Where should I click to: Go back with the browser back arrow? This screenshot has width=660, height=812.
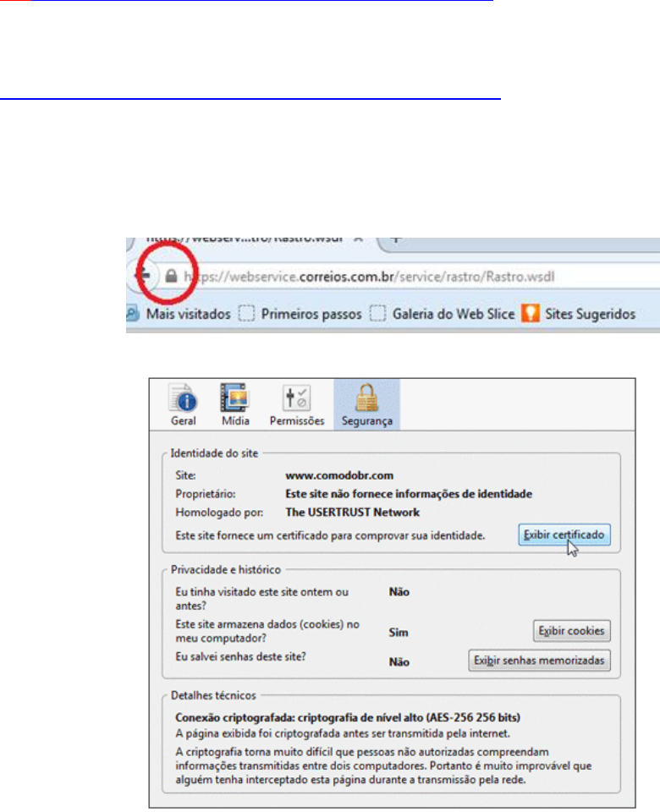(x=142, y=276)
